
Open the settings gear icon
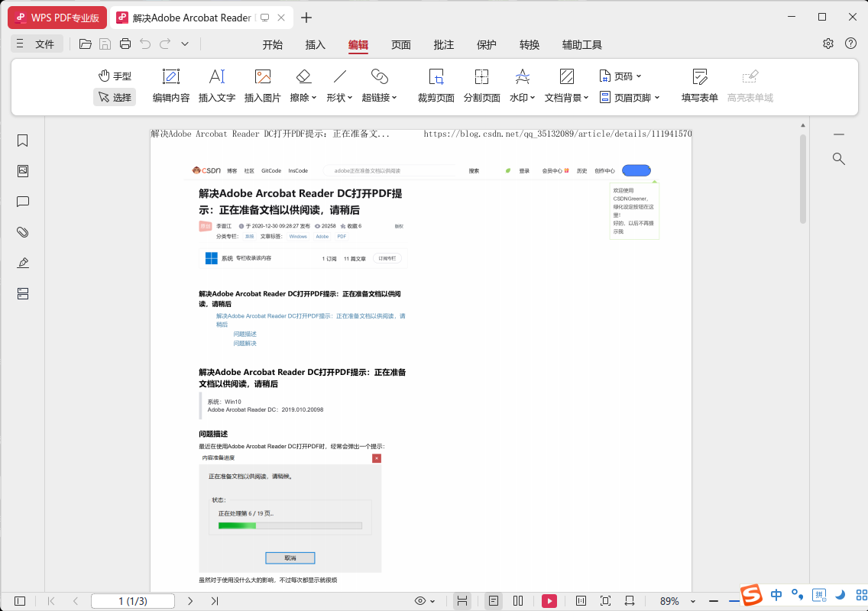828,44
